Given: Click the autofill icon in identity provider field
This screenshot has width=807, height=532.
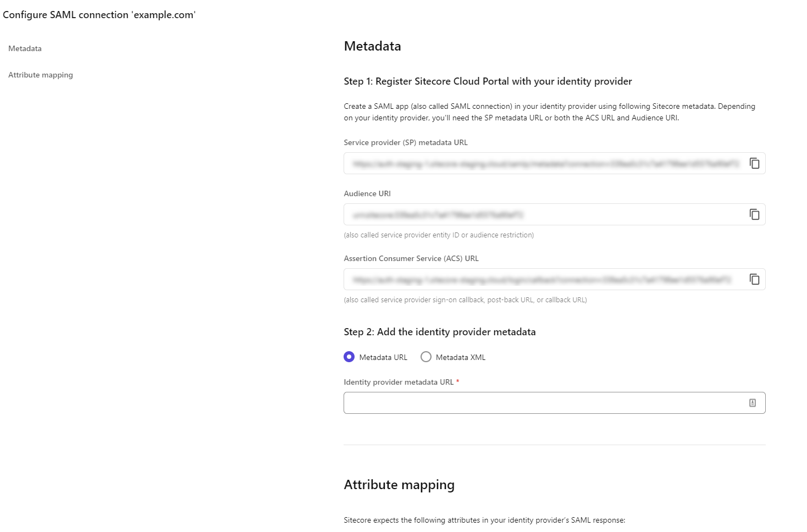Looking at the screenshot, I should pyautogui.click(x=753, y=403).
